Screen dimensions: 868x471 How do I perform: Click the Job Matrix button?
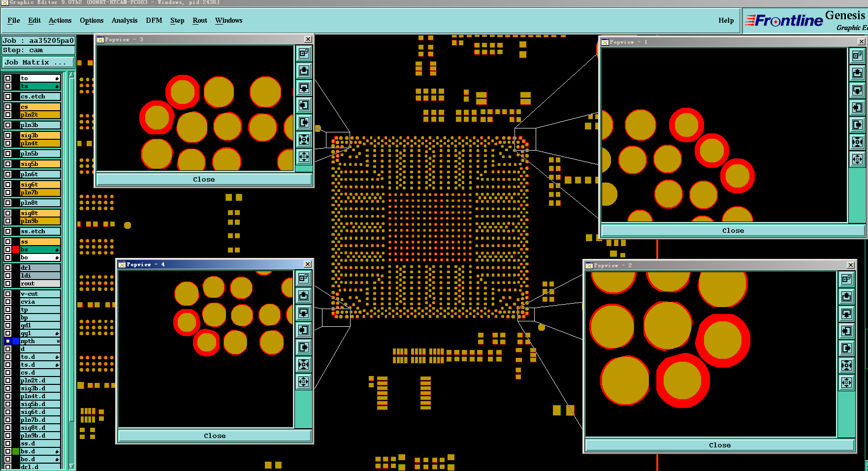(x=38, y=63)
